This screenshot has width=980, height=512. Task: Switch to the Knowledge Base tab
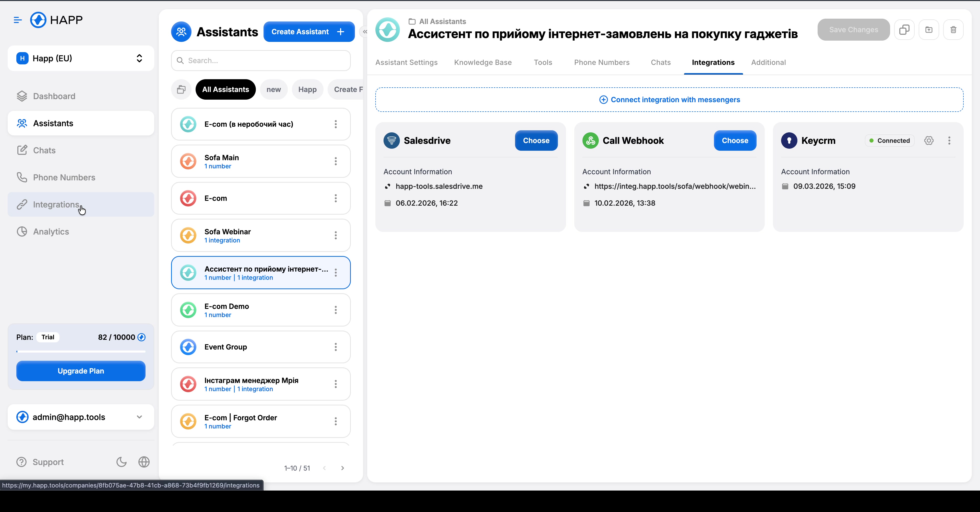(x=483, y=62)
